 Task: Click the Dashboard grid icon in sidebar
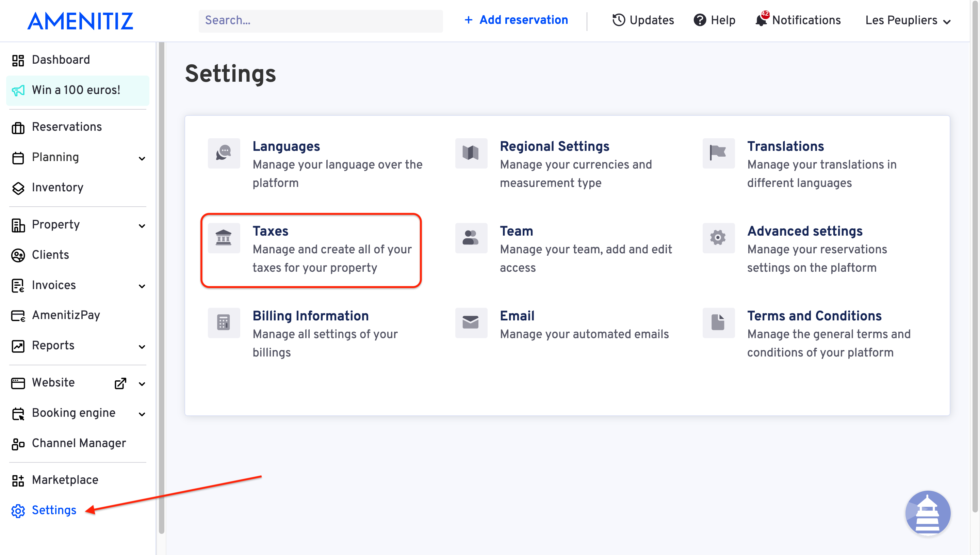coord(18,60)
